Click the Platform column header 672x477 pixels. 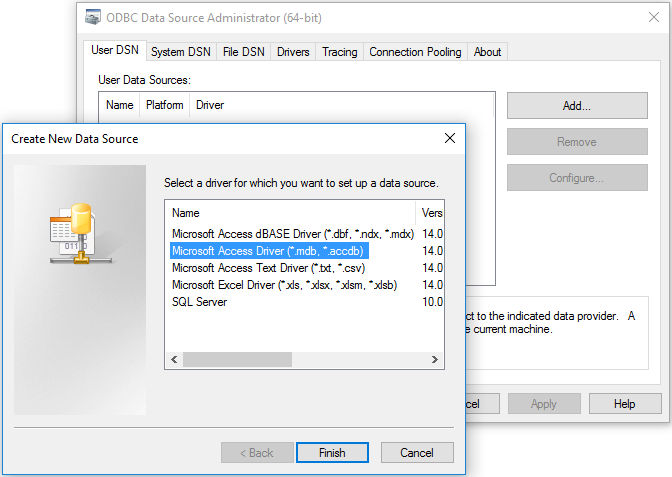point(165,105)
